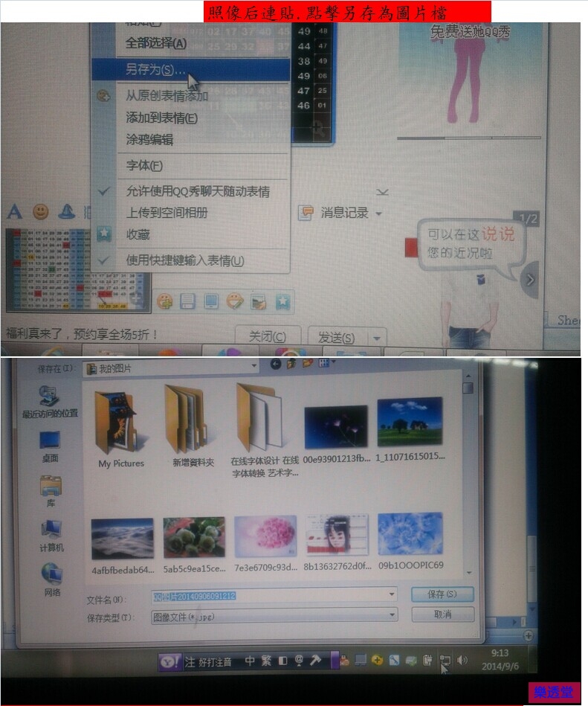
Task: Click the message history notepad icon
Action: pyautogui.click(x=306, y=213)
